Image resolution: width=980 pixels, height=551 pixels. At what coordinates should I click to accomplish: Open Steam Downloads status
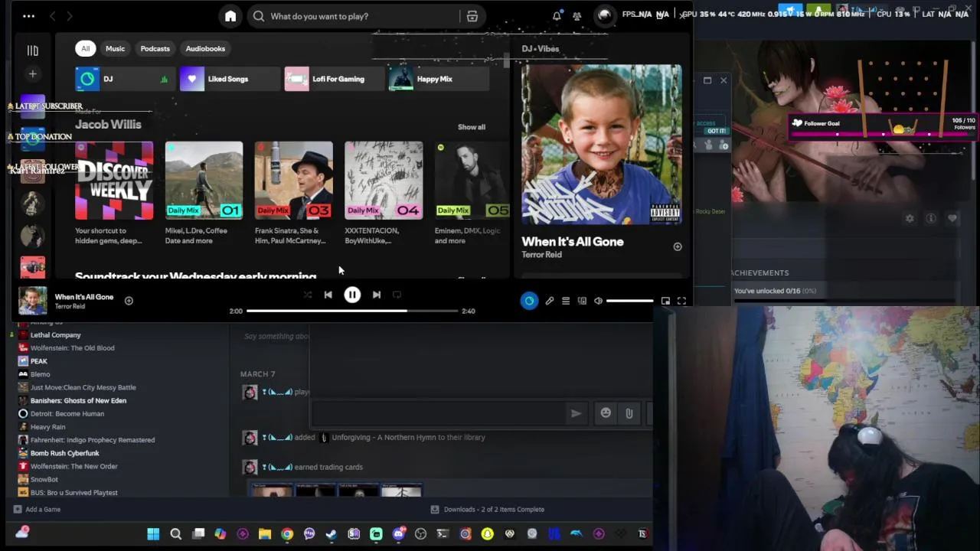(487, 509)
